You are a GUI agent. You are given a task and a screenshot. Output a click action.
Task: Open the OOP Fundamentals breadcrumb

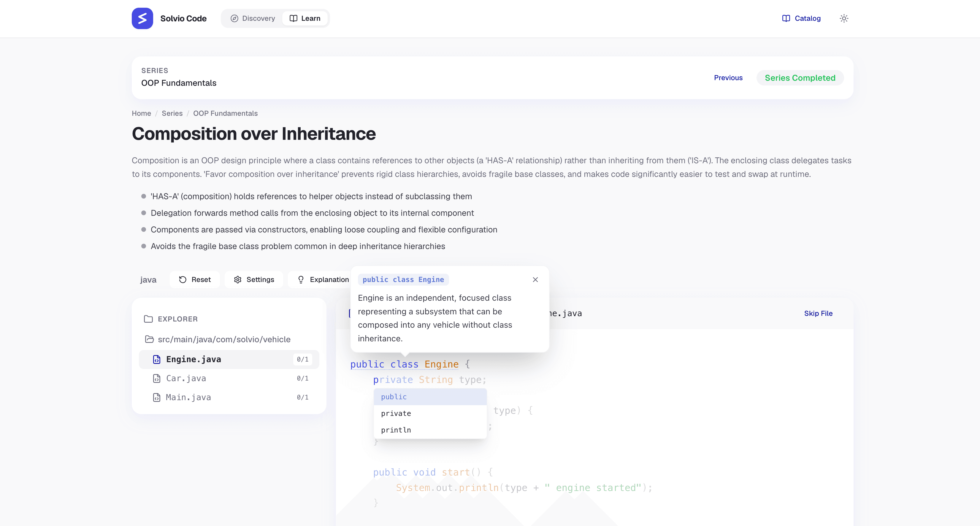[x=225, y=113]
